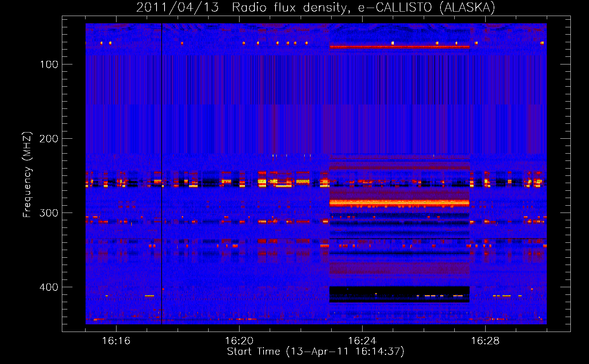Viewport: 589px width, 364px height.
Task: Click the 100 MHz frequency tick label
Action: [49, 64]
